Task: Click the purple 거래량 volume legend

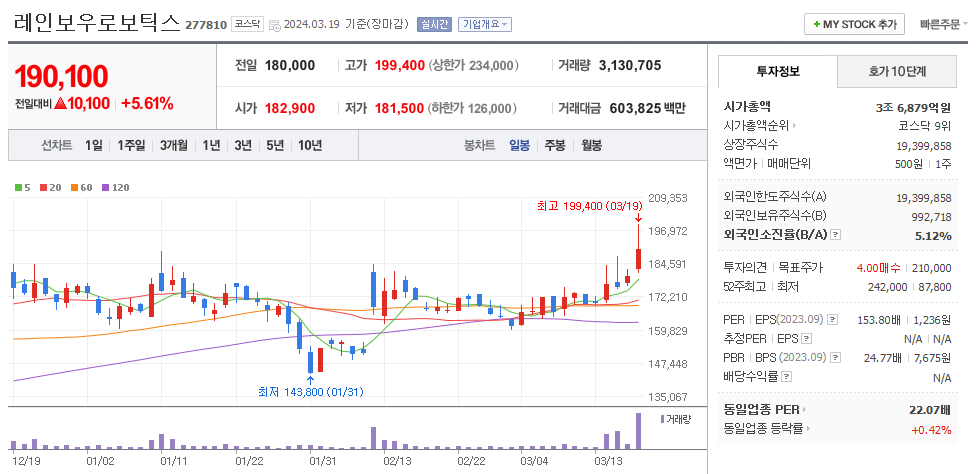Action: (676, 419)
